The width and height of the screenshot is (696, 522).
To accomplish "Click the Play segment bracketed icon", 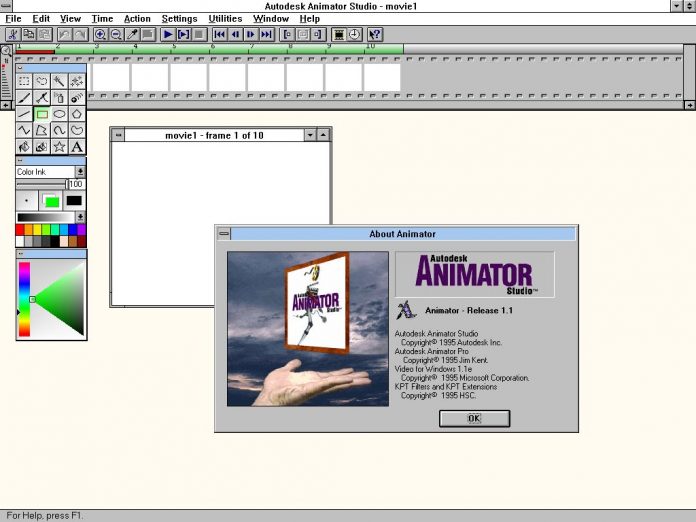I will pos(183,35).
